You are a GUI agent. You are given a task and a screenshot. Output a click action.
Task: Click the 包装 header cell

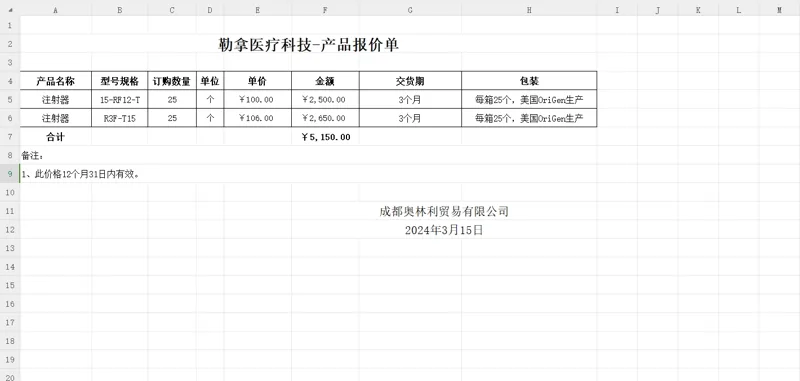coord(529,81)
